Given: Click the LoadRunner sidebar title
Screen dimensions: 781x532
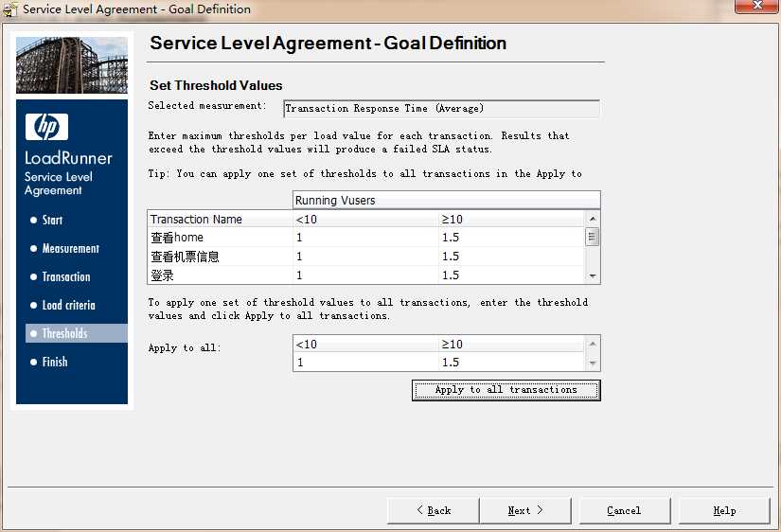Looking at the screenshot, I should (x=69, y=158).
